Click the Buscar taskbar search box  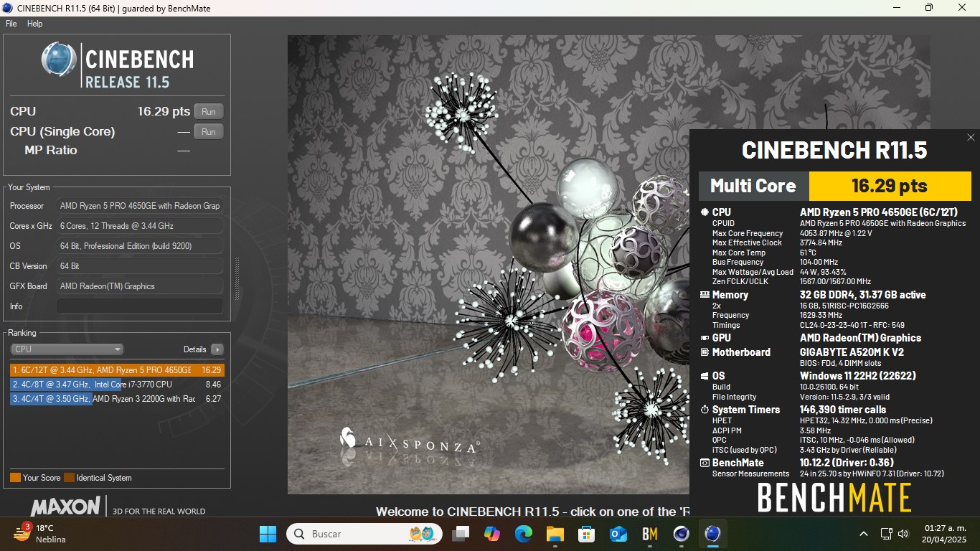[x=364, y=534]
